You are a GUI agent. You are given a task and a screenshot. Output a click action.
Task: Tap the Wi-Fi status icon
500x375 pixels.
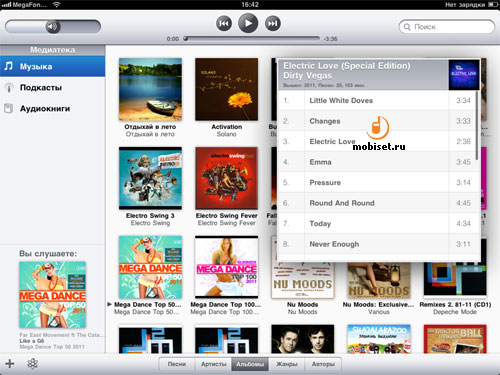(x=57, y=5)
